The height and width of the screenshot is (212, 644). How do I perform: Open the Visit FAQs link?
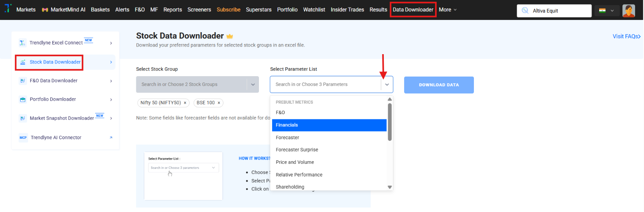pyautogui.click(x=627, y=36)
